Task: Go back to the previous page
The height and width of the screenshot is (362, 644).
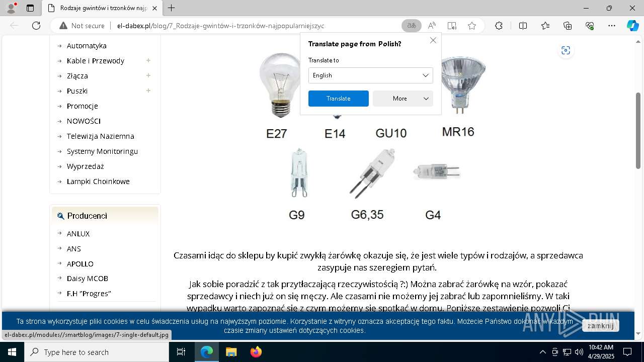Action: coord(14,26)
